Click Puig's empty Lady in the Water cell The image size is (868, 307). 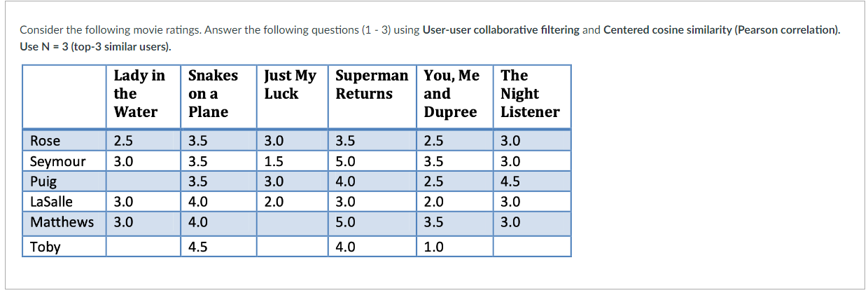pos(143,182)
